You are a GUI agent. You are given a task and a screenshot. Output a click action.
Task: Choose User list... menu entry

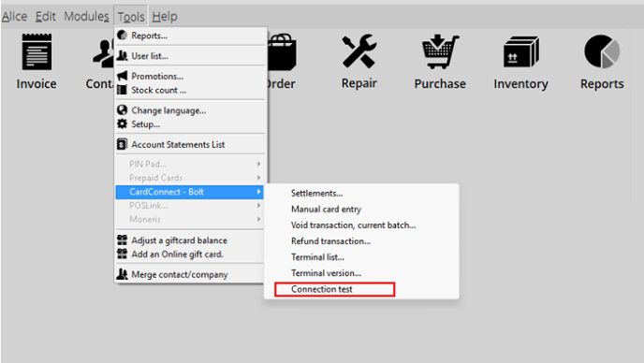point(150,56)
